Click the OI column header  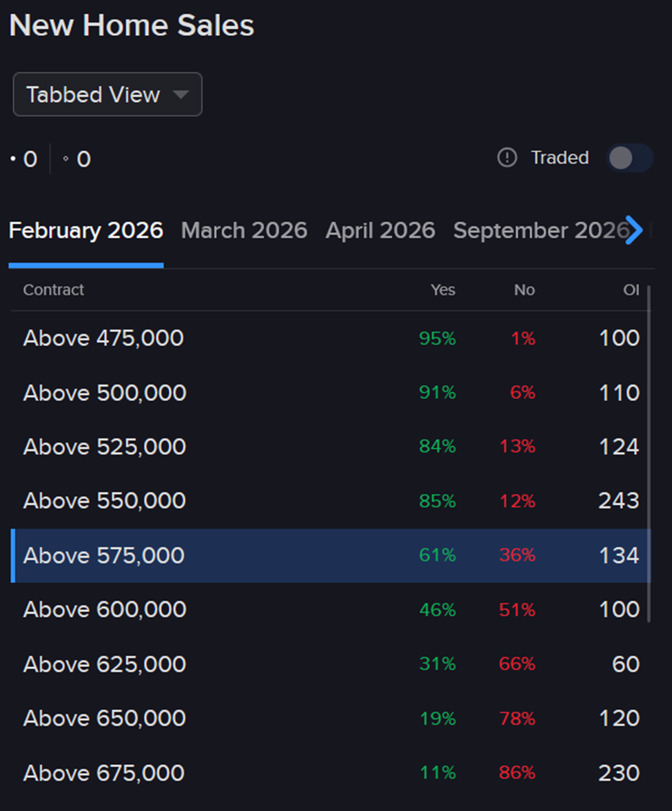631,289
